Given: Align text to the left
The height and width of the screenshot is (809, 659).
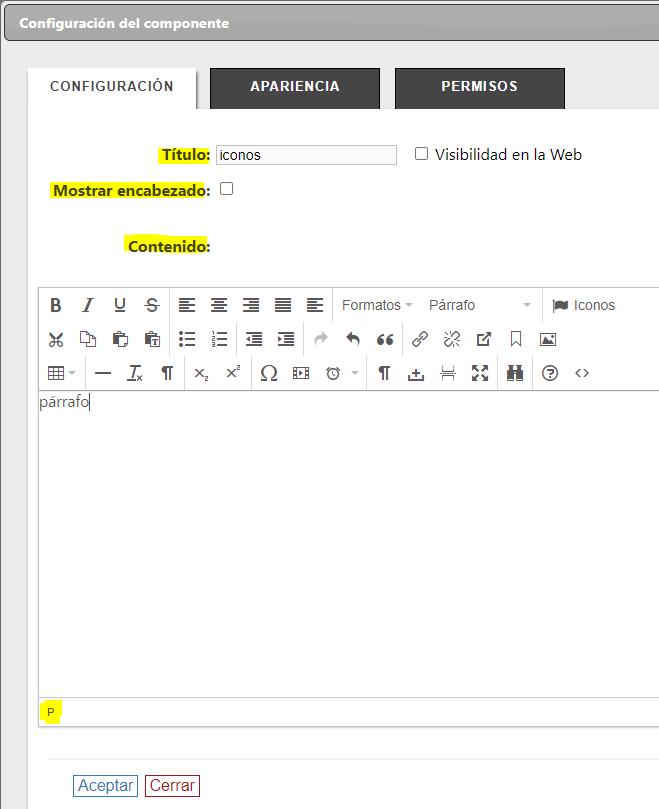Looking at the screenshot, I should [187, 305].
